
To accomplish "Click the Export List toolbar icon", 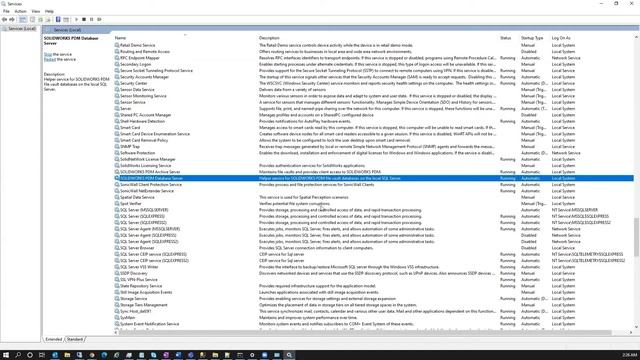I will click(48, 20).
